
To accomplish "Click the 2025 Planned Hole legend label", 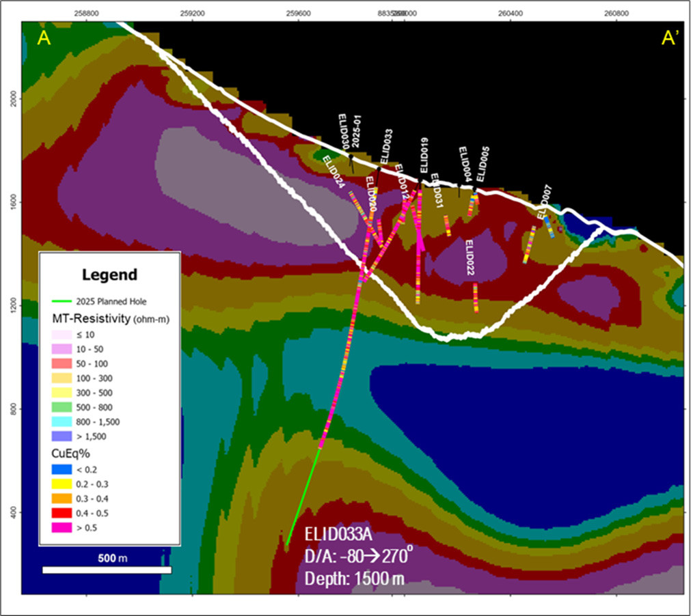I will point(111,302).
